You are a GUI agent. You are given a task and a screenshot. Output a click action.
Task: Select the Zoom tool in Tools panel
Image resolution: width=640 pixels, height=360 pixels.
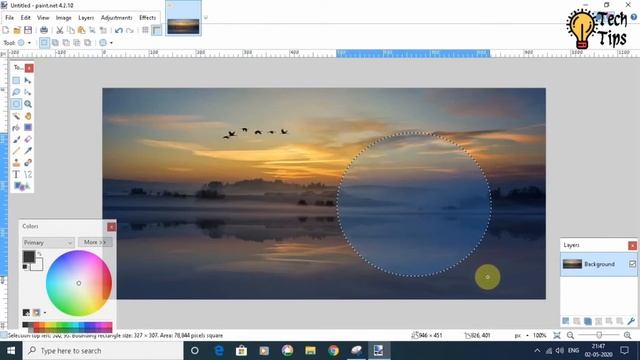pyautogui.click(x=28, y=104)
